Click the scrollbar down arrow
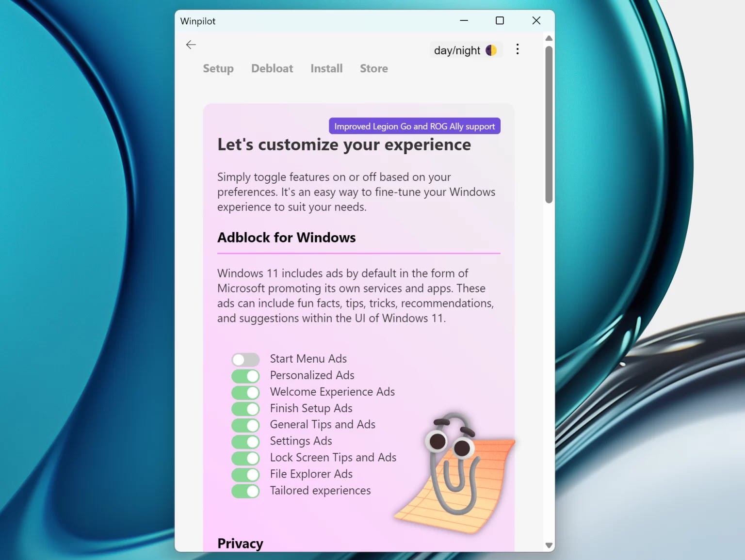Screen dimensions: 745x560 tap(549, 545)
